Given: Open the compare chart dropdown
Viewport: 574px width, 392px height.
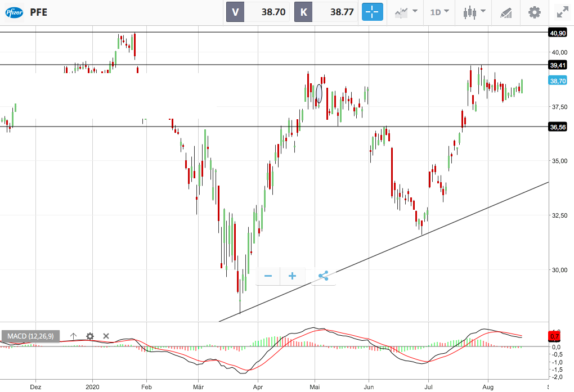Looking at the screenshot, I should click(x=406, y=12).
